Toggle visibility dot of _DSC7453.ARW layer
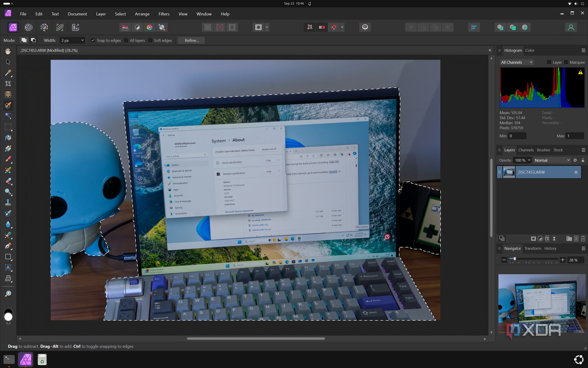Image resolution: width=588 pixels, height=368 pixels. tap(576, 172)
